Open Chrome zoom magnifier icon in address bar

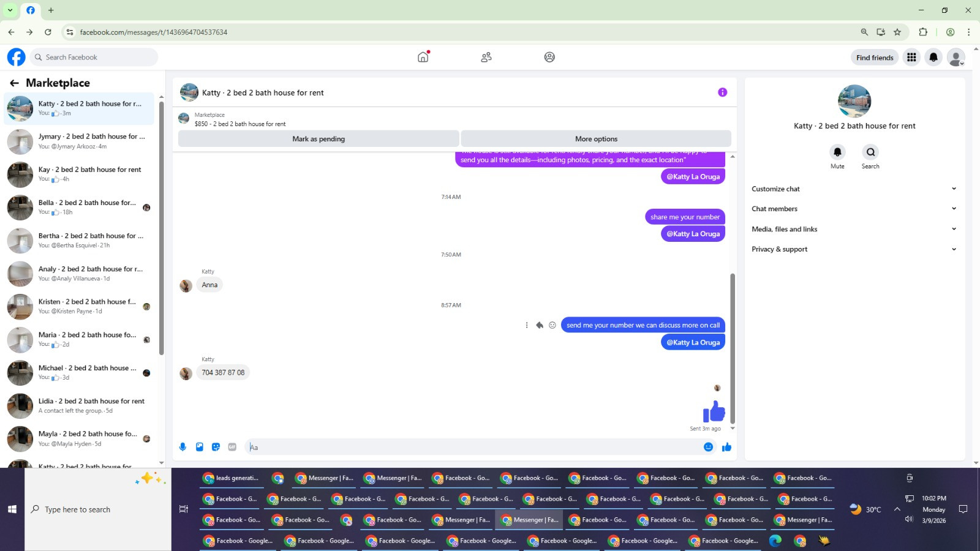[x=864, y=32]
